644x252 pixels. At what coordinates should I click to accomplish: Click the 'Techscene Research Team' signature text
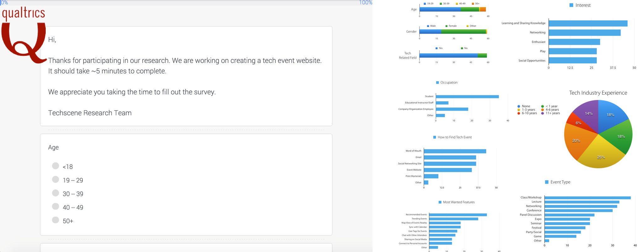(90, 113)
